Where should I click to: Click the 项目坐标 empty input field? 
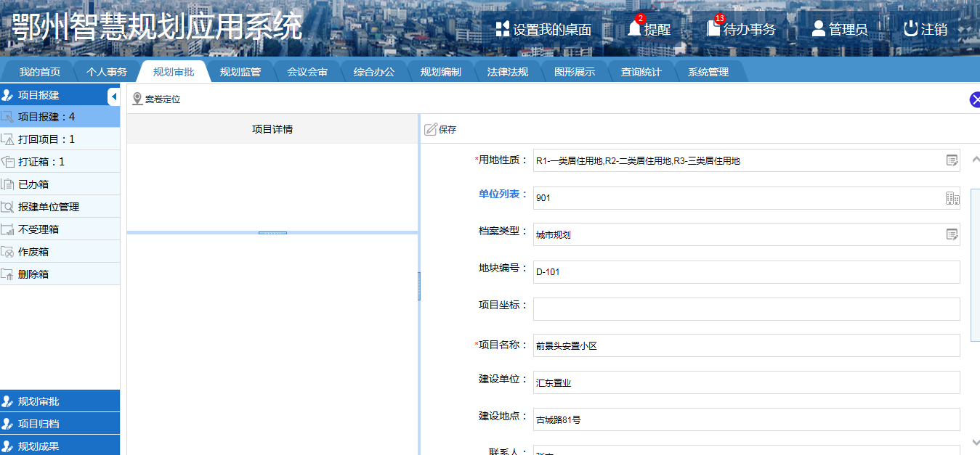[x=746, y=309]
